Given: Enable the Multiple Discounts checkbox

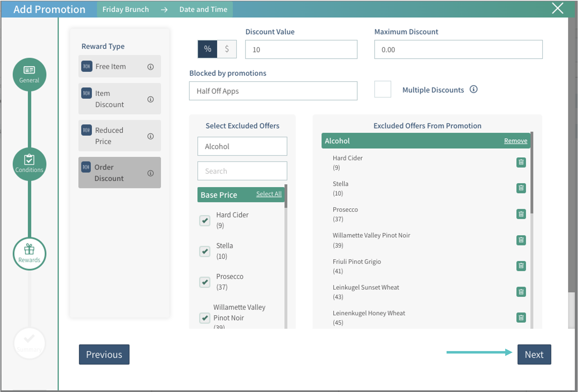Looking at the screenshot, I should pos(382,89).
